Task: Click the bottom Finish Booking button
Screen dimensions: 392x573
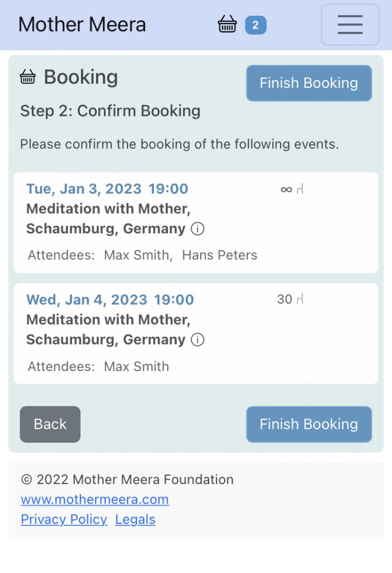Action: tap(309, 424)
